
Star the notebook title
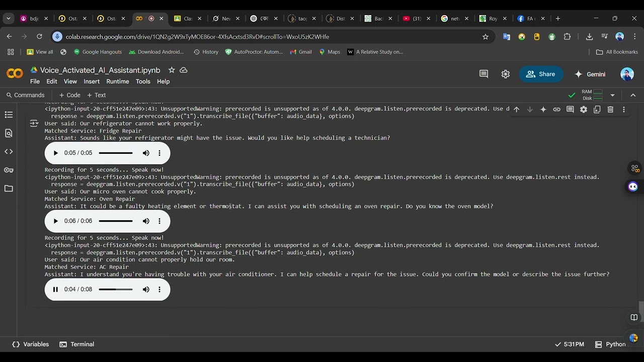[x=172, y=70]
